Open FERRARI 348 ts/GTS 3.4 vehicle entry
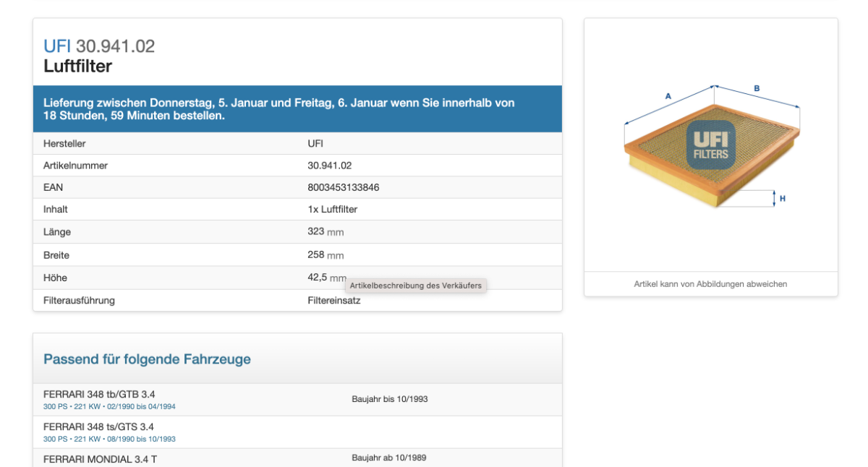The height and width of the screenshot is (467, 868). click(x=98, y=427)
